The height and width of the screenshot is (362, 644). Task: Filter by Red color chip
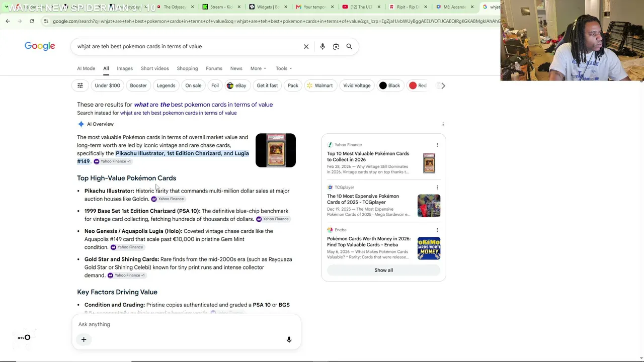(x=418, y=85)
